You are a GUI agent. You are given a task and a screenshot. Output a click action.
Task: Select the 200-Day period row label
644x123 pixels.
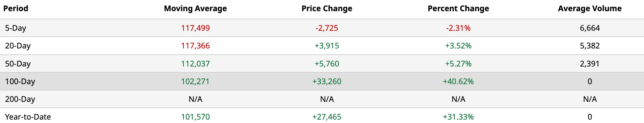tap(20, 99)
